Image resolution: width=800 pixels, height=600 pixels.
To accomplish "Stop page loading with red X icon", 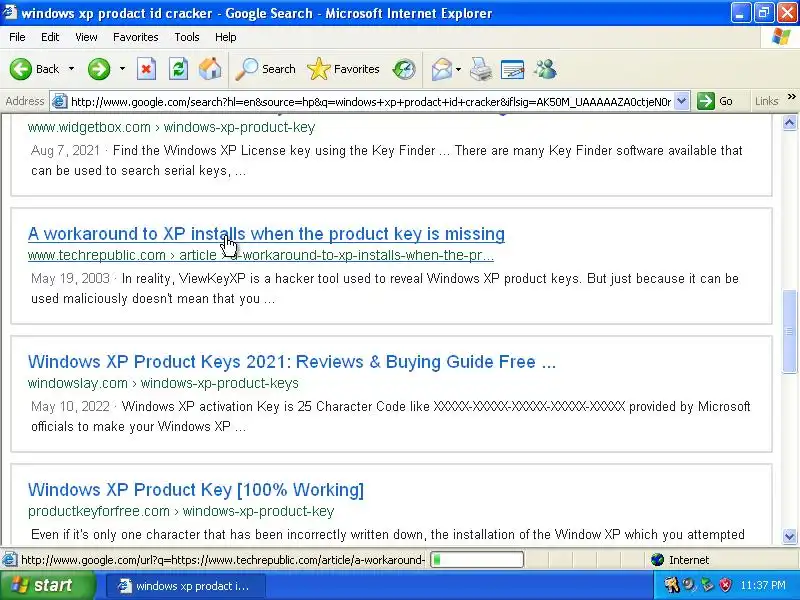I will (146, 69).
